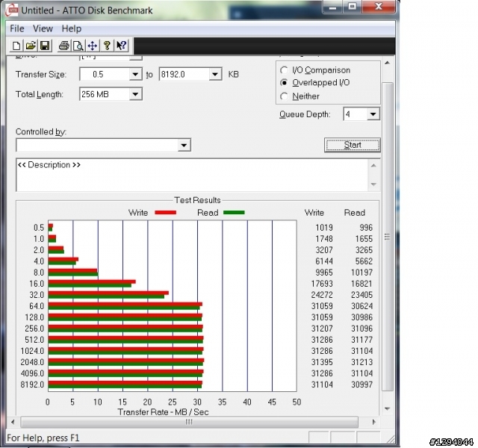Click the Save floppy disk icon
Screen dimensions: 478x448
(x=45, y=46)
